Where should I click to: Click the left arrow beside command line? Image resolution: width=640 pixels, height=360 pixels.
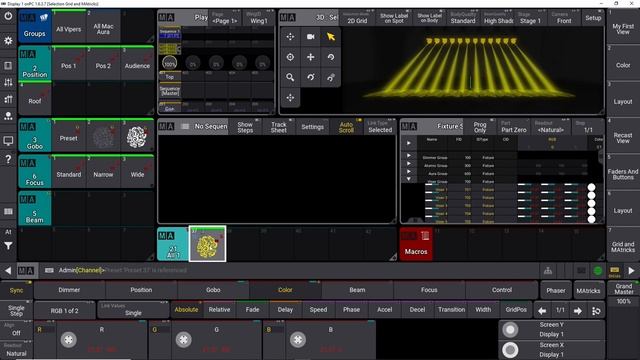8,270
